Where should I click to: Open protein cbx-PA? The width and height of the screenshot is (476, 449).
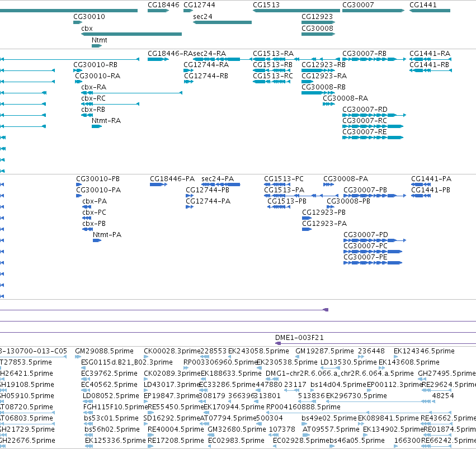(x=95, y=201)
